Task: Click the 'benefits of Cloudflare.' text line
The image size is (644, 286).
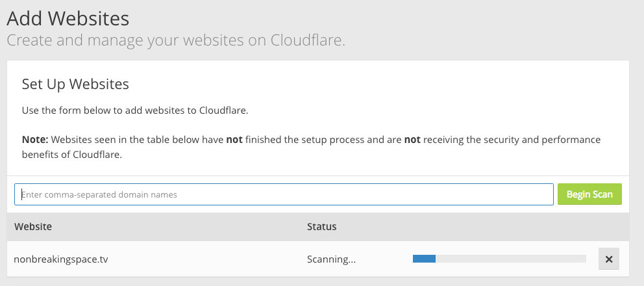Action: [71, 155]
